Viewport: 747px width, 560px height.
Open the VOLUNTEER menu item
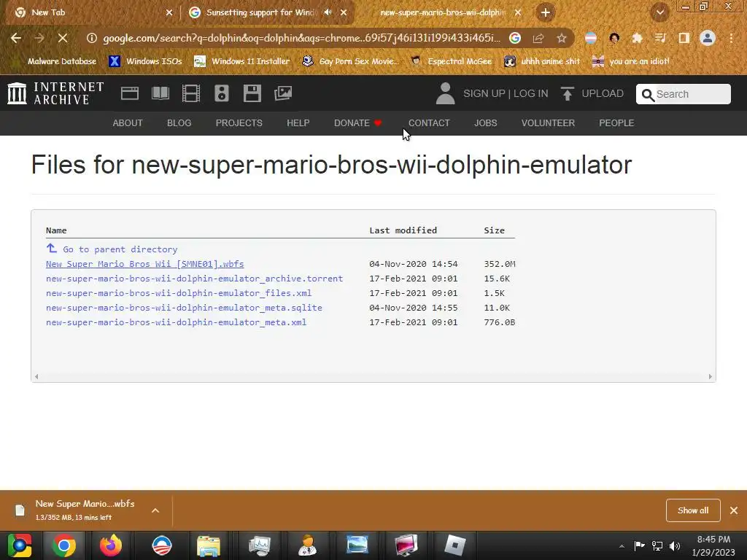click(548, 123)
